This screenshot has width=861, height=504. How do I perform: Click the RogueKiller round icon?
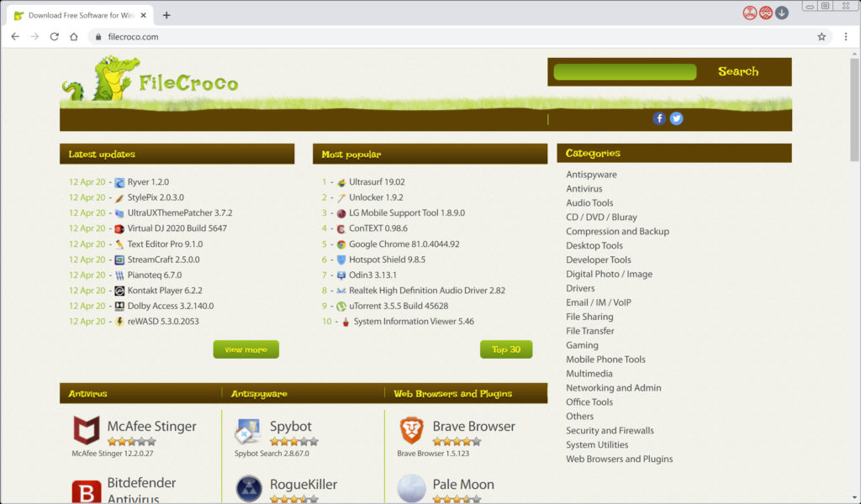(249, 489)
